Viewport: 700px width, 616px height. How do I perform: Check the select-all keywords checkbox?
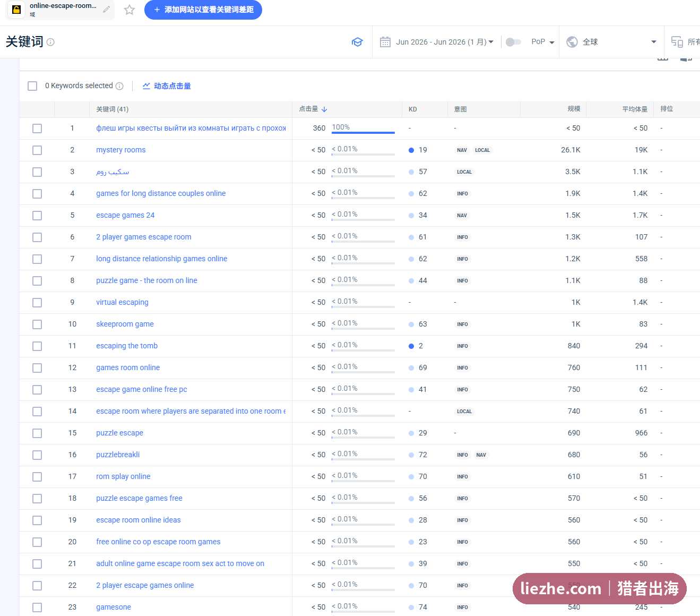click(x=32, y=86)
